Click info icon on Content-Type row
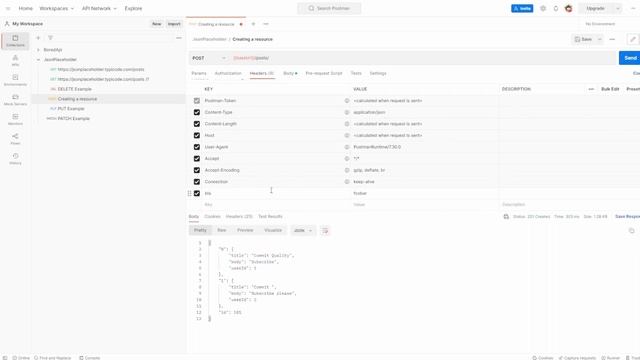 (347, 112)
